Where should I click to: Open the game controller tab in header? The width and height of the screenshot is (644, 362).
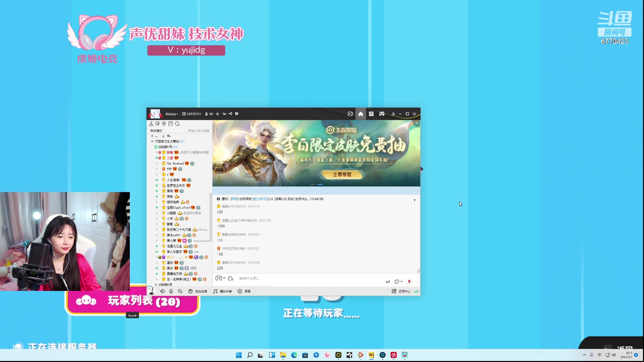pos(382,114)
